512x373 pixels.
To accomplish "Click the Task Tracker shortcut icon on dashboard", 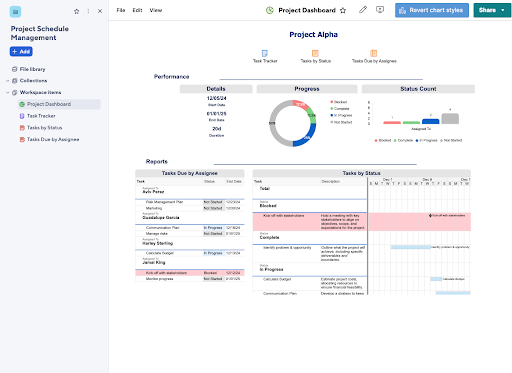I will pos(265,53).
